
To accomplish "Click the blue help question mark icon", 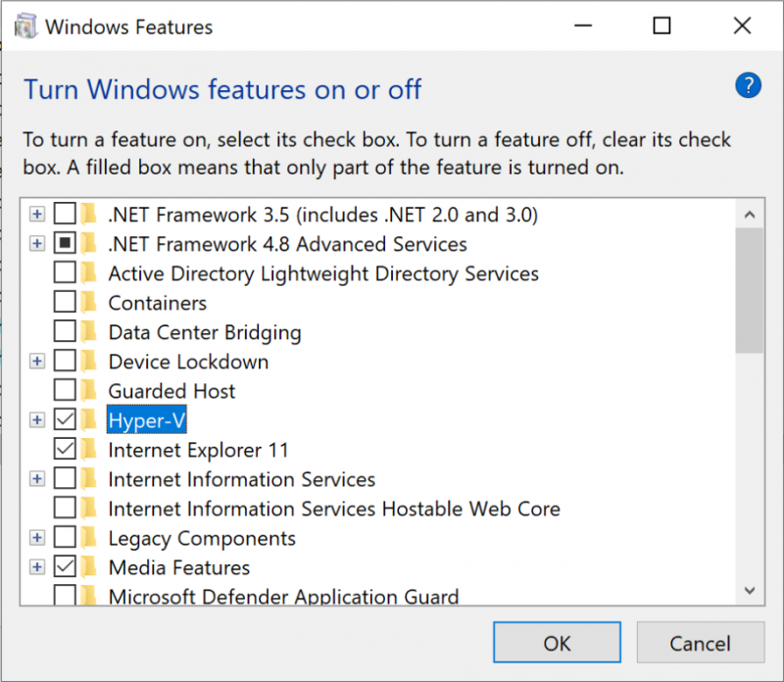I will point(748,86).
